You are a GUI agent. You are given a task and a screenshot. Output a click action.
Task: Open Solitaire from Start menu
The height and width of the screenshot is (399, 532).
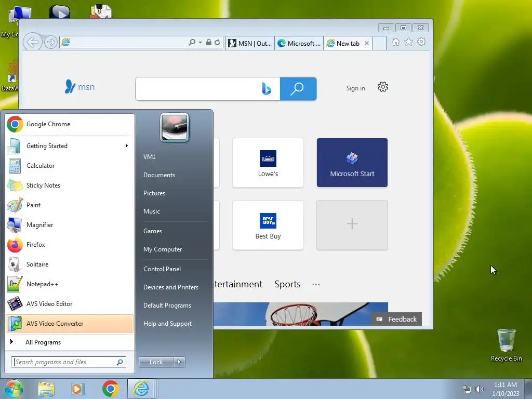(70, 264)
